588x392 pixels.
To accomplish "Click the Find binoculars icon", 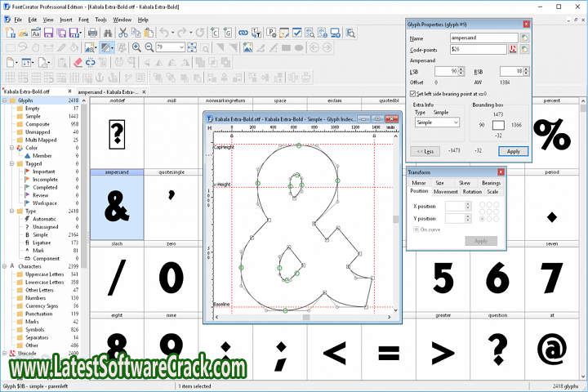I will 108,33.
